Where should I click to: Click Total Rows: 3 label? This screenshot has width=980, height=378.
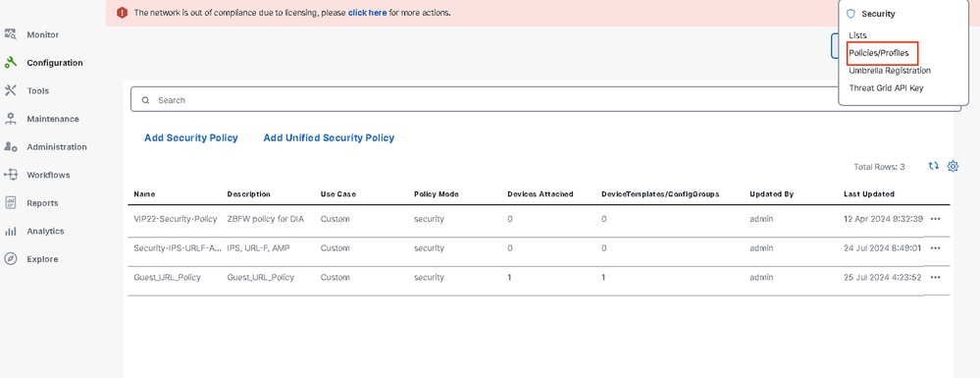[x=879, y=167]
